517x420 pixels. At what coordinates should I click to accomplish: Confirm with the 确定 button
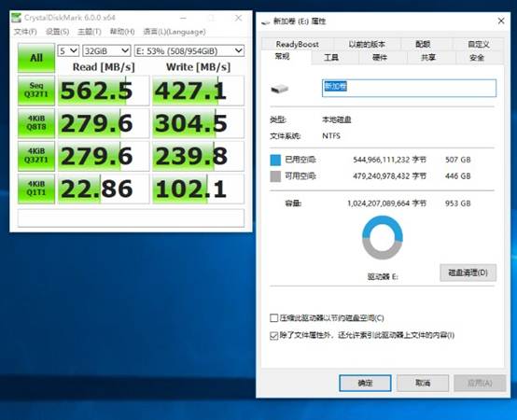[365, 383]
